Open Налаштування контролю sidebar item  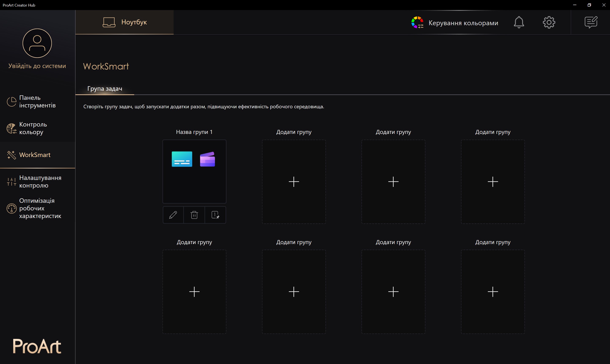pyautogui.click(x=40, y=182)
